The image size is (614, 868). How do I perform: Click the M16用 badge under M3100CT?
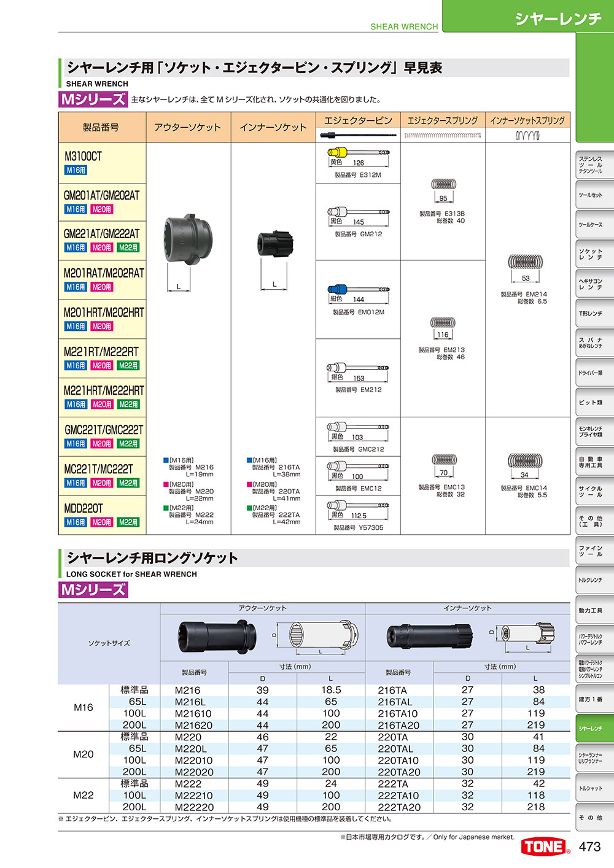(x=76, y=170)
